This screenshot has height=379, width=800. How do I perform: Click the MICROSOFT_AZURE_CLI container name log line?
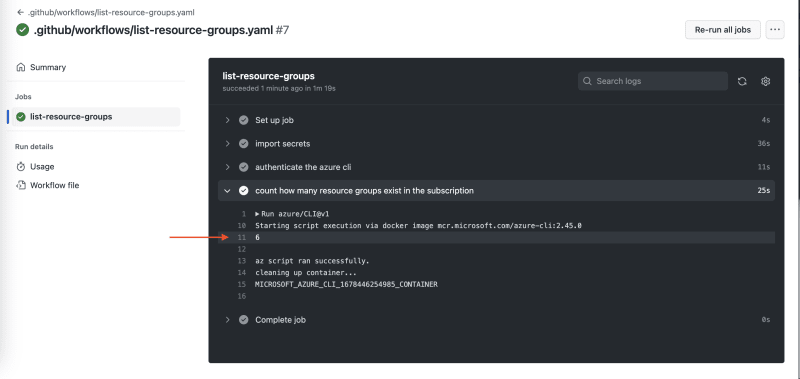(x=346, y=284)
